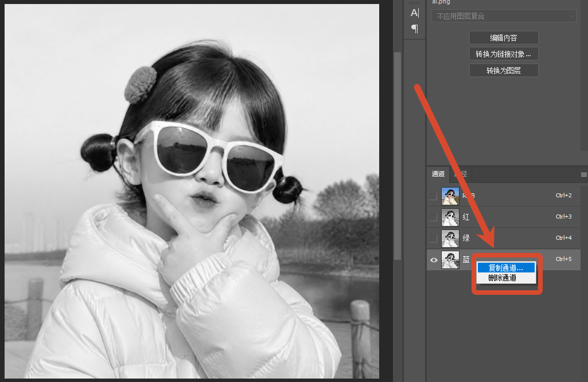Select the 绿 channel thumbnail

[450, 239]
